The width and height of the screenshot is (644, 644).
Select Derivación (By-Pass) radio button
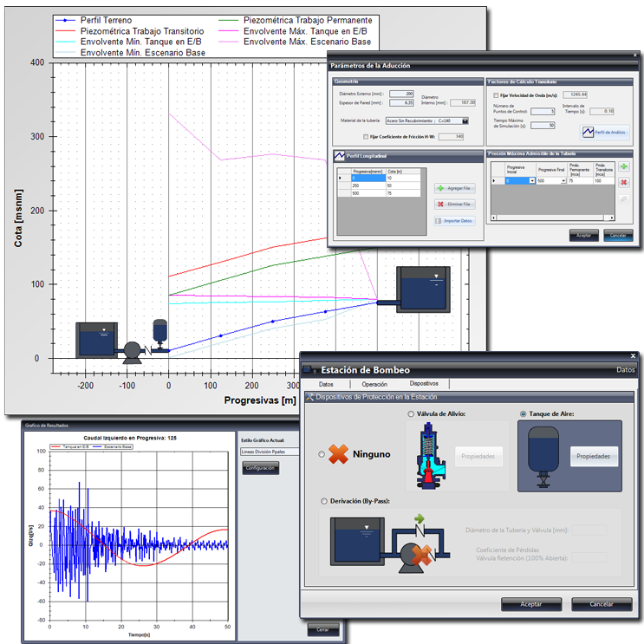[x=324, y=501]
